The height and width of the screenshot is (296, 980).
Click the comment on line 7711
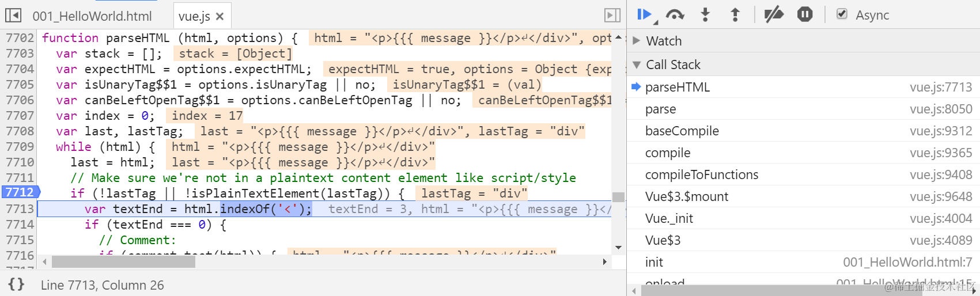[x=323, y=177]
